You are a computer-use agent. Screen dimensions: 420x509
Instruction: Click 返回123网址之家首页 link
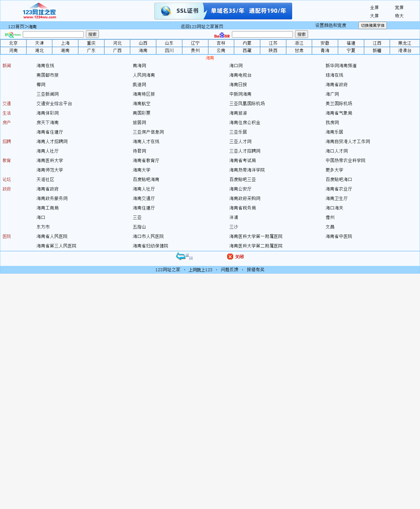coord(202,27)
